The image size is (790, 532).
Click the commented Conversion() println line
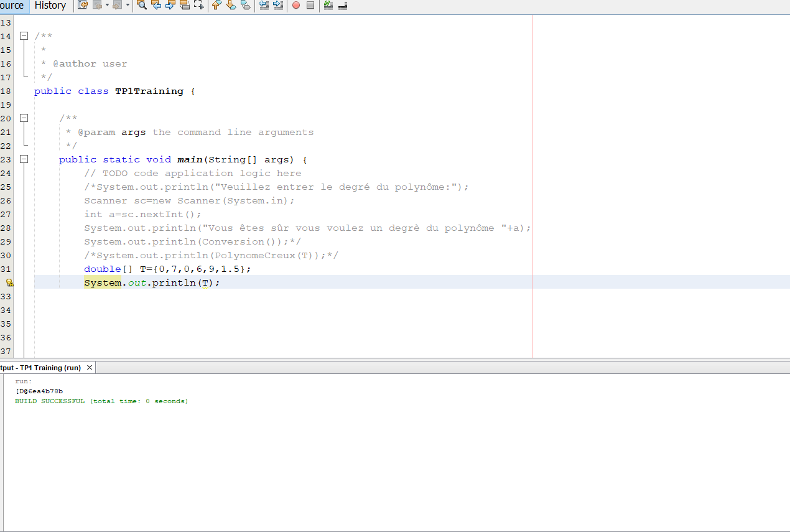click(193, 241)
